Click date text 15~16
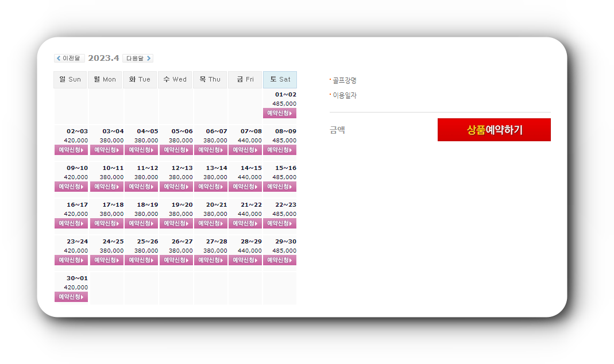This screenshot has height=364, width=614. (x=286, y=168)
